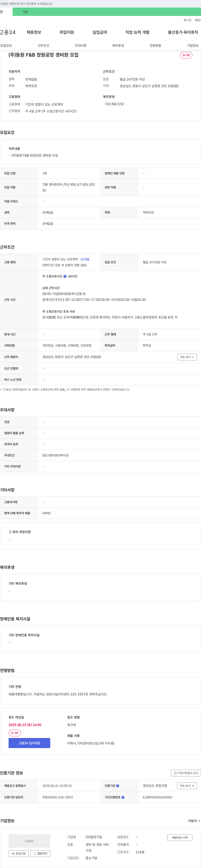Open the 직업 능력 개발 menu
The width and height of the screenshot is (201, 868).
(x=137, y=32)
